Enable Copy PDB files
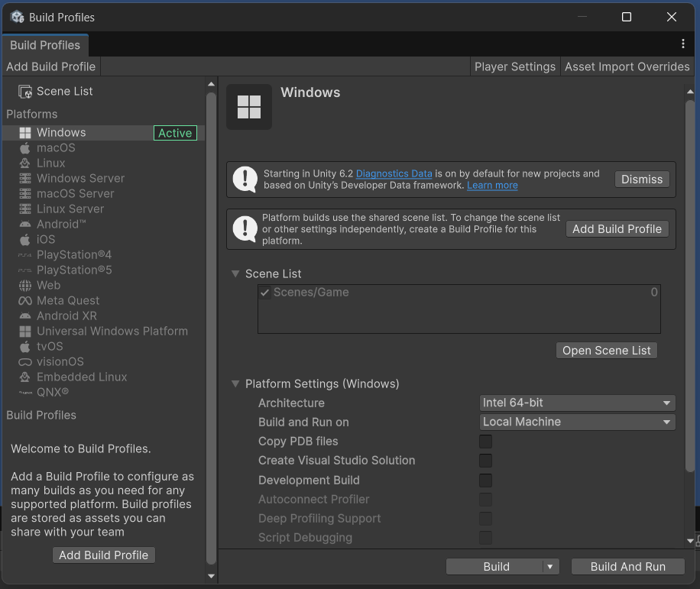This screenshot has width=700, height=589. point(485,442)
